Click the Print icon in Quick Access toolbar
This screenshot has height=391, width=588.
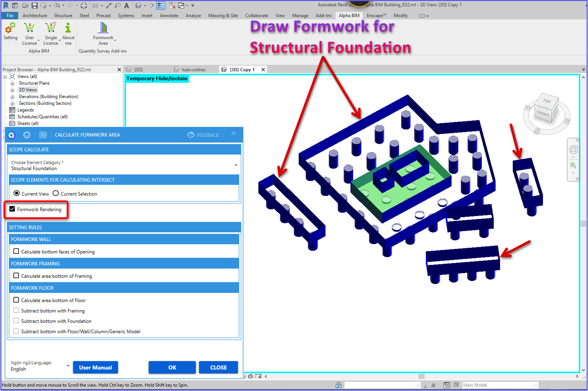(84, 5)
